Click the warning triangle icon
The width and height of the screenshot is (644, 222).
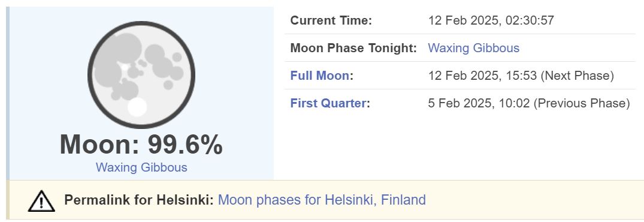(41, 201)
